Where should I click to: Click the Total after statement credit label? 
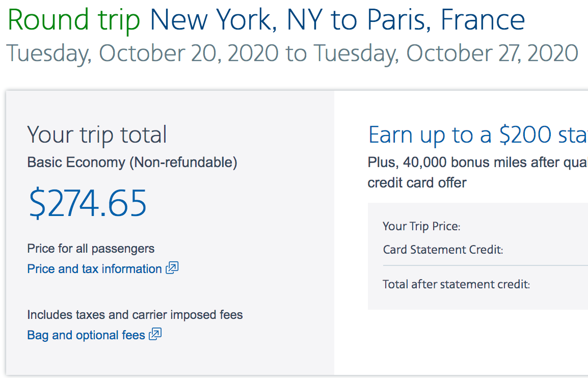point(456,284)
